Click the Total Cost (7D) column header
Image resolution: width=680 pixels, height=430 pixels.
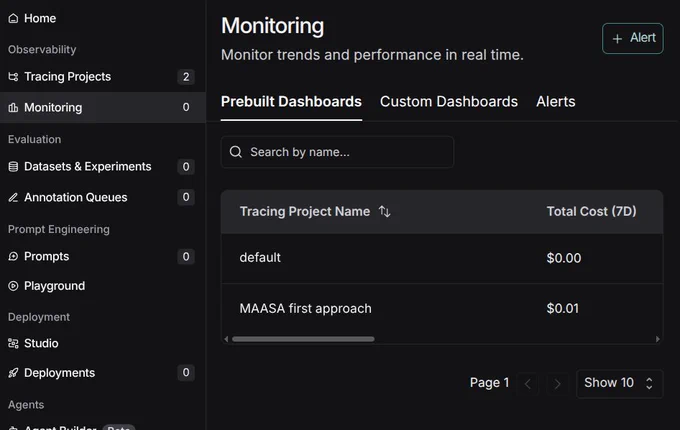pyautogui.click(x=592, y=212)
